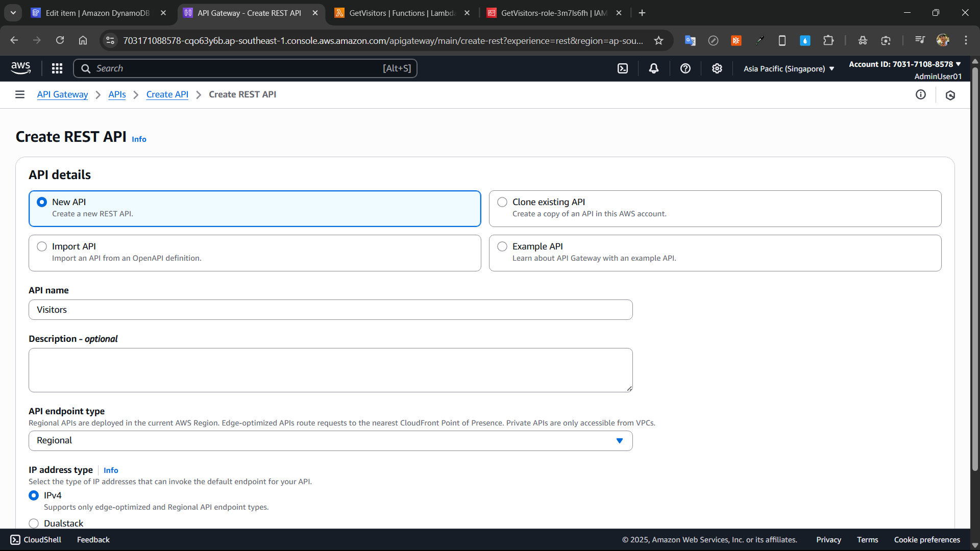Viewport: 980px width, 551px height.
Task: Select the Import API radio option
Action: [42, 246]
